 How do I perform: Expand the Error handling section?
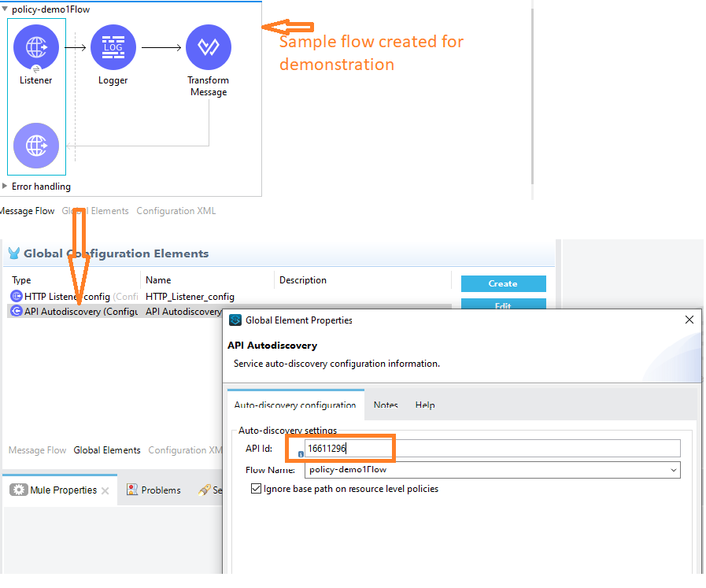pos(5,186)
